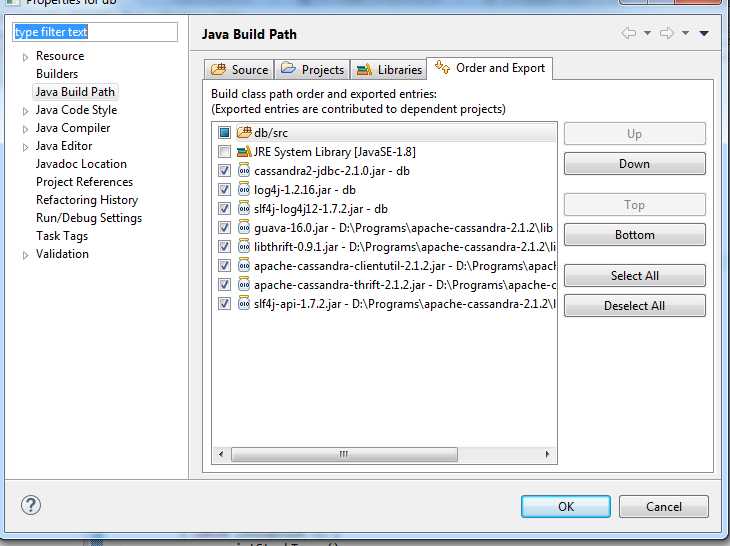Open Task Tags page

[62, 236]
